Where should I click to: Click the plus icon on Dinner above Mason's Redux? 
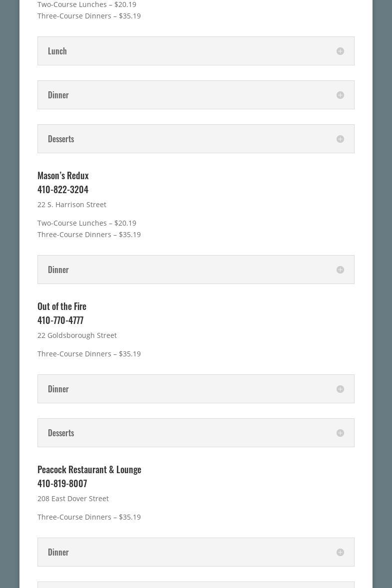[x=340, y=95]
